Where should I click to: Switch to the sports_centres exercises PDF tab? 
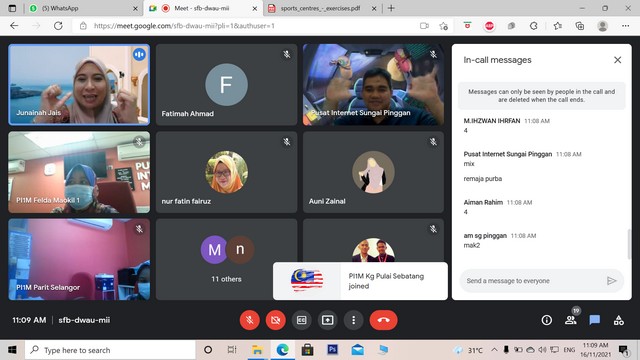point(322,8)
